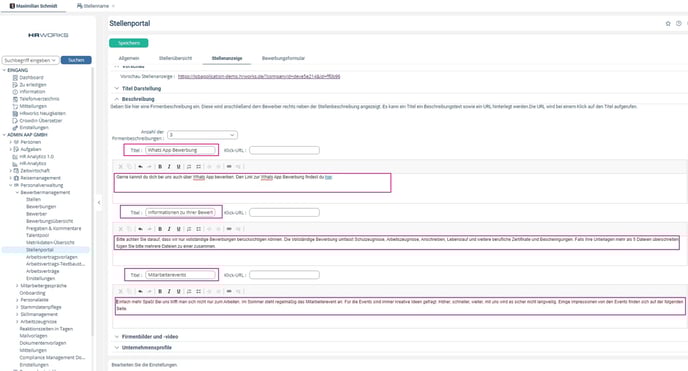This screenshot has width=688, height=371.
Task: Click the Bold icon in first editor toolbar
Action: [x=160, y=167]
